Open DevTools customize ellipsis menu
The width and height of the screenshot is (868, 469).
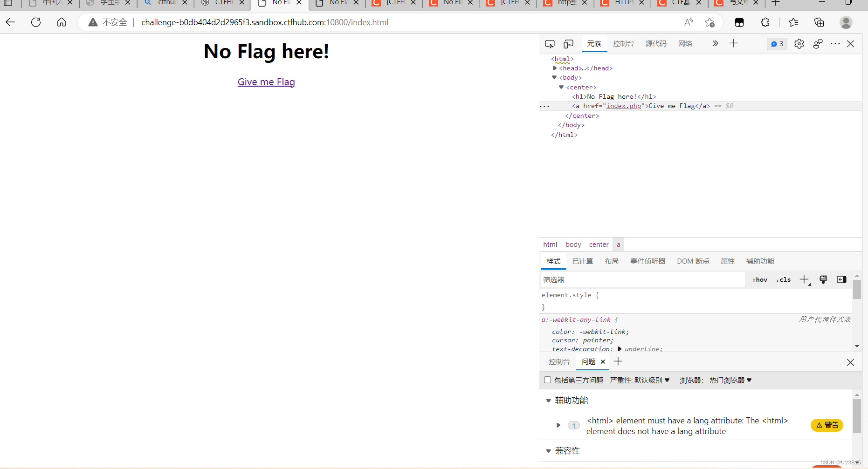[835, 44]
